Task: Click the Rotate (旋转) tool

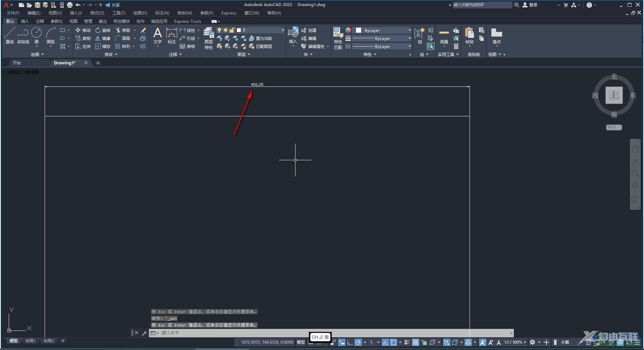Action: tap(103, 30)
